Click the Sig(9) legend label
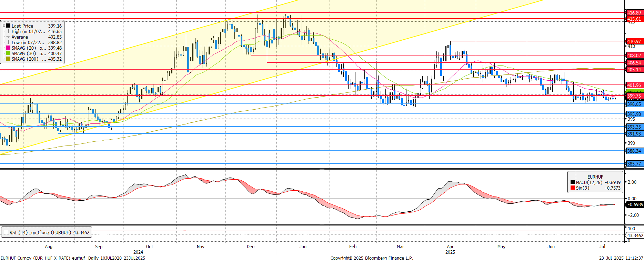Viewport: 644px width, 261px height. coord(583,188)
